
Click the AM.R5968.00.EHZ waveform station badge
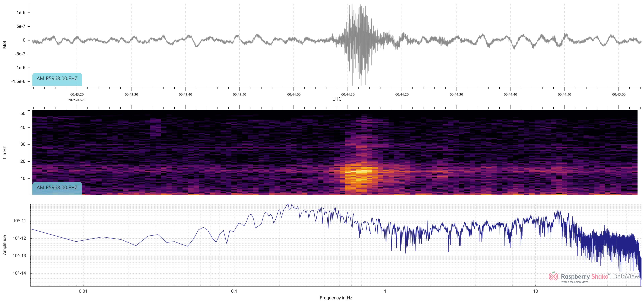(57, 79)
